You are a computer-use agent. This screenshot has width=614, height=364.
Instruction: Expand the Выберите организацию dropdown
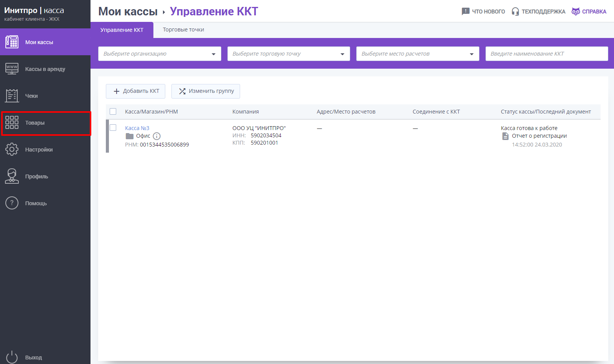[x=160, y=54]
